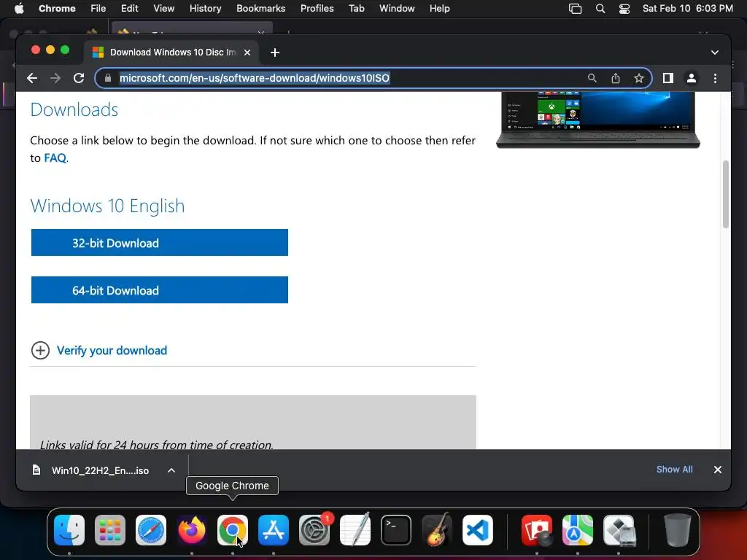The image size is (747, 560).
Task: Expand the download item options chevron
Action: click(171, 470)
